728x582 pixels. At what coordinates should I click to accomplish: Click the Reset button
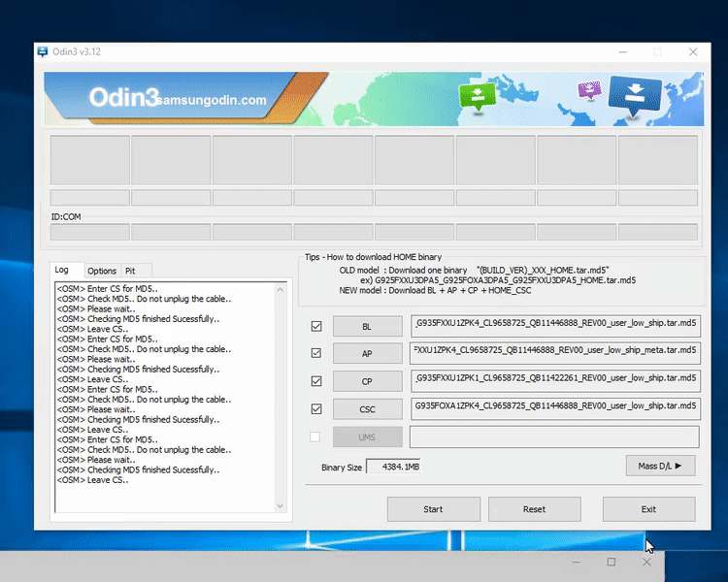point(535,509)
